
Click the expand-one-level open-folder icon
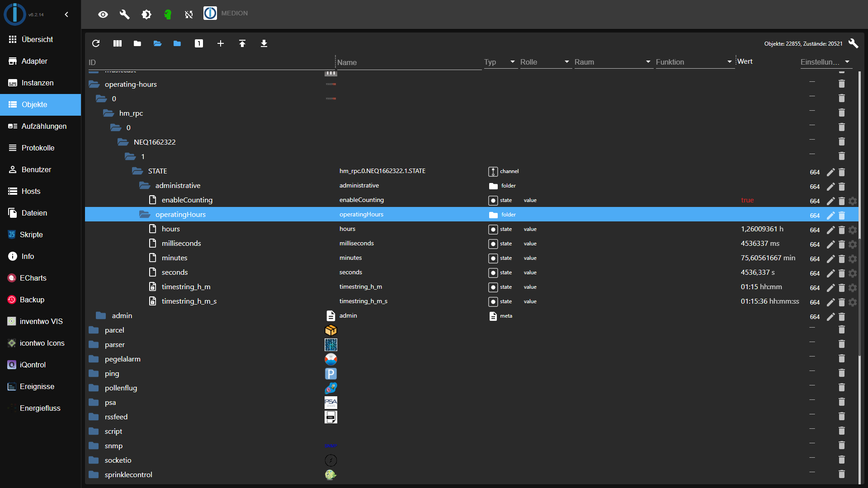point(157,43)
